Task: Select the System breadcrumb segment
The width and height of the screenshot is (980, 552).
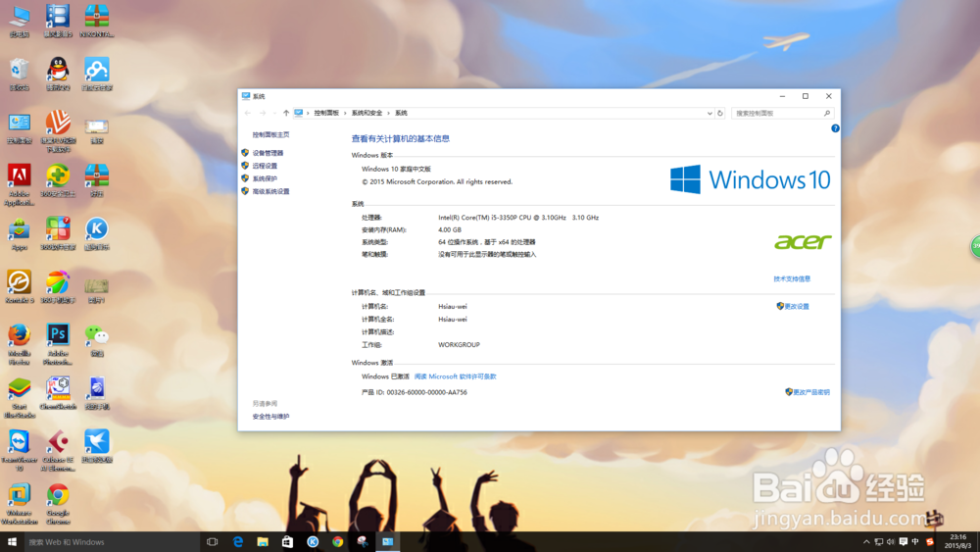Action: tap(401, 113)
